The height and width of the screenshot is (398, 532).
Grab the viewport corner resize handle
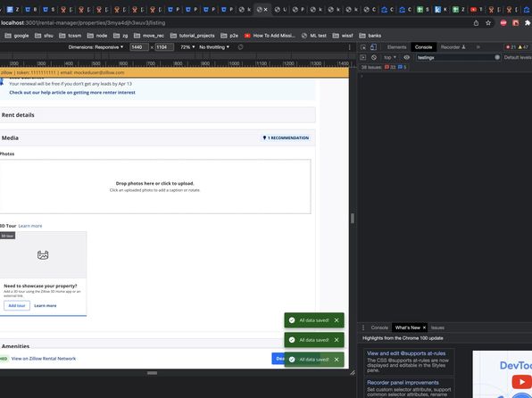click(x=353, y=373)
